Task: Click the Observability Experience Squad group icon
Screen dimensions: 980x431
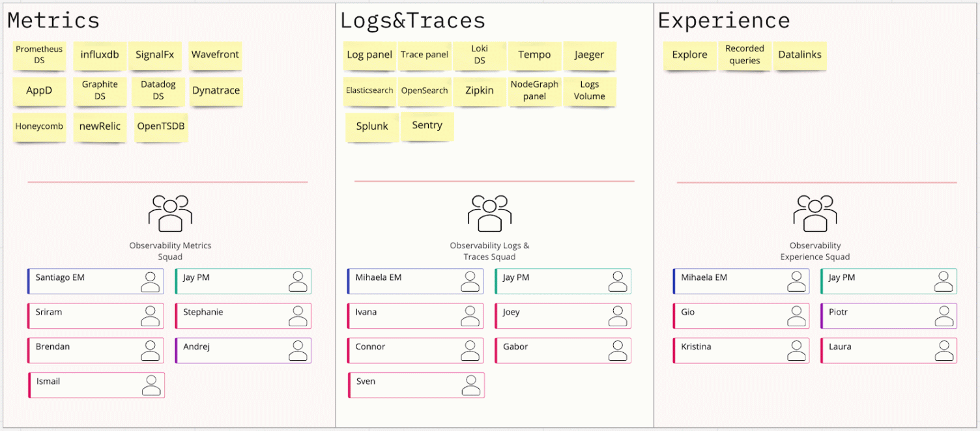Action: point(814,212)
